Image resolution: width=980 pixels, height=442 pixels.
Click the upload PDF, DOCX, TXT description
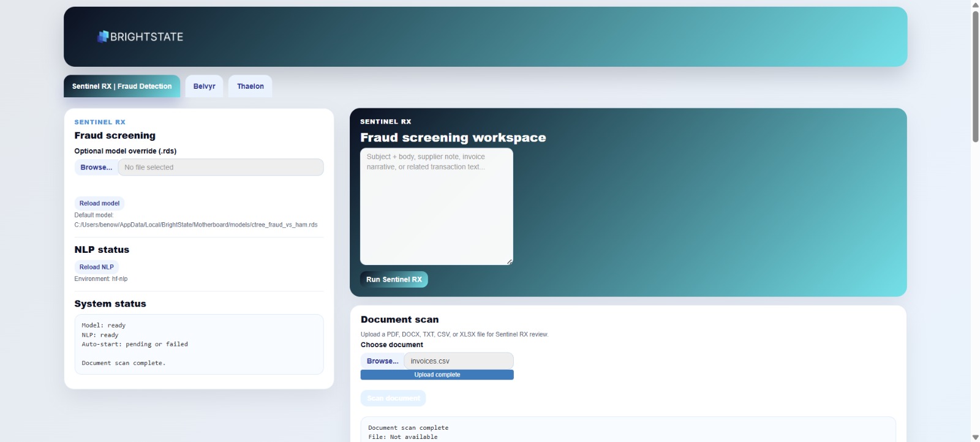pos(454,334)
